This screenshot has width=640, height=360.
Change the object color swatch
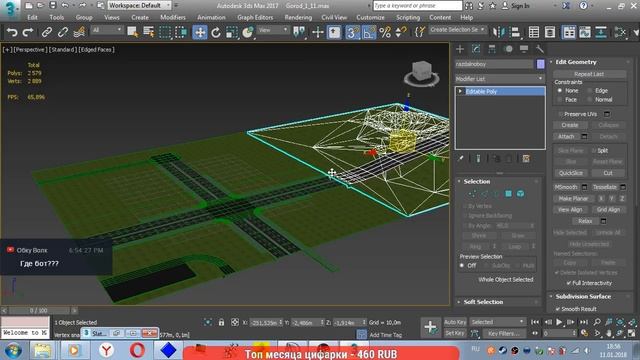540,64
